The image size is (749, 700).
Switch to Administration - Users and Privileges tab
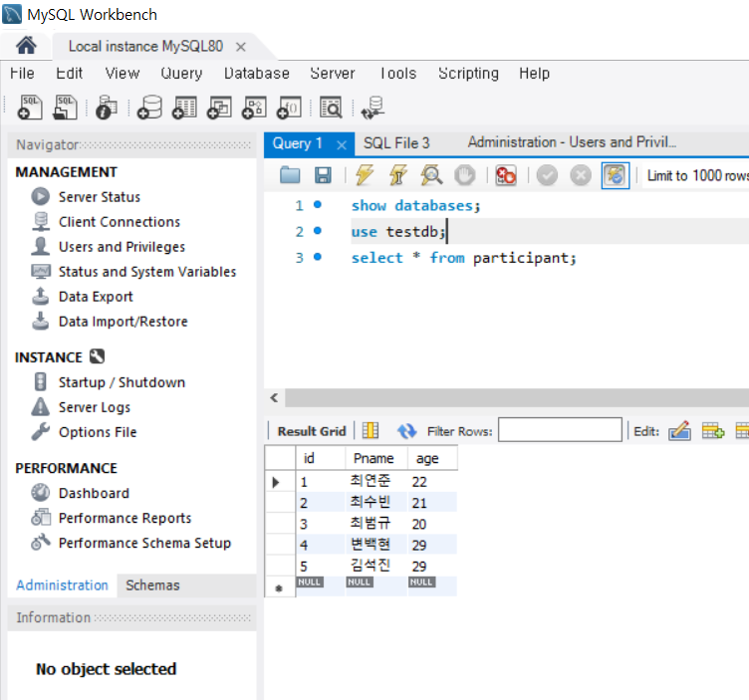pos(572,142)
